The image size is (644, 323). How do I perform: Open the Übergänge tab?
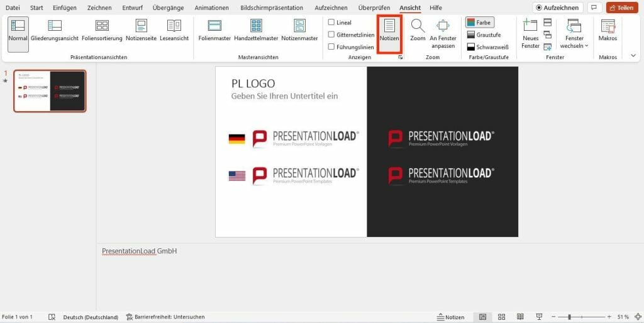(x=169, y=8)
